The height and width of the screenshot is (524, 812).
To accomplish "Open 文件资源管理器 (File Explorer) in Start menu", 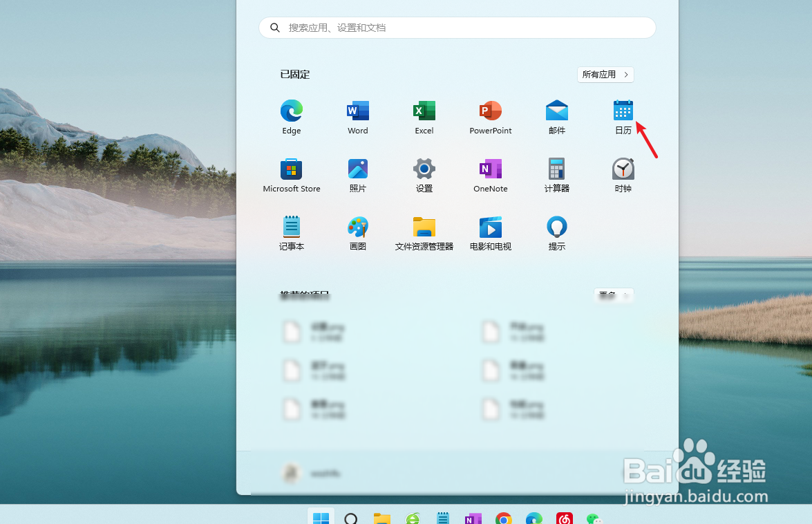I will click(424, 234).
